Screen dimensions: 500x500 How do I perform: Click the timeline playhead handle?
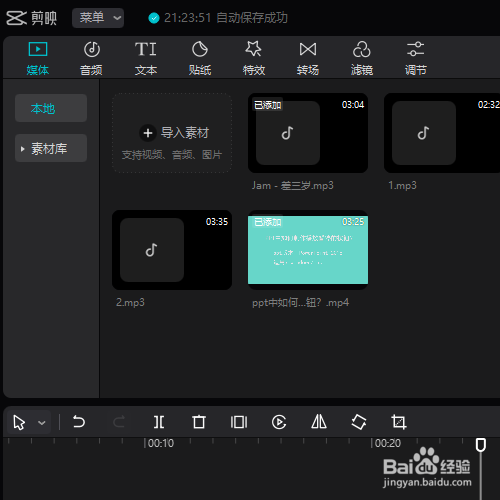click(481, 445)
